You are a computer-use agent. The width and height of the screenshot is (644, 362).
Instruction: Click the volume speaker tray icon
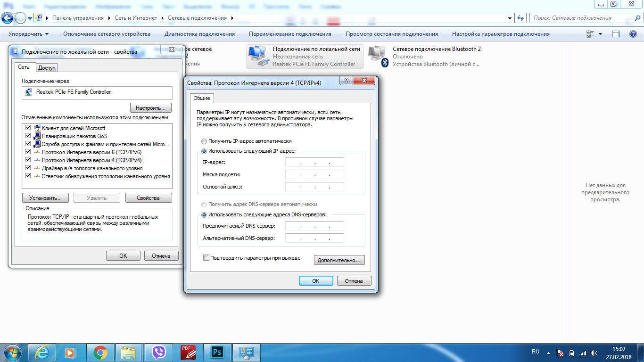(594, 353)
